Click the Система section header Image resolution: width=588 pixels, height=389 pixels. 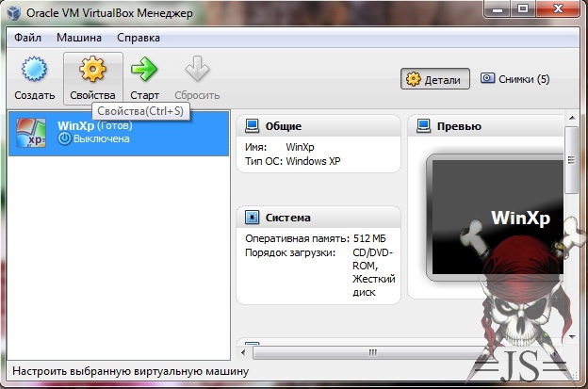[318, 218]
